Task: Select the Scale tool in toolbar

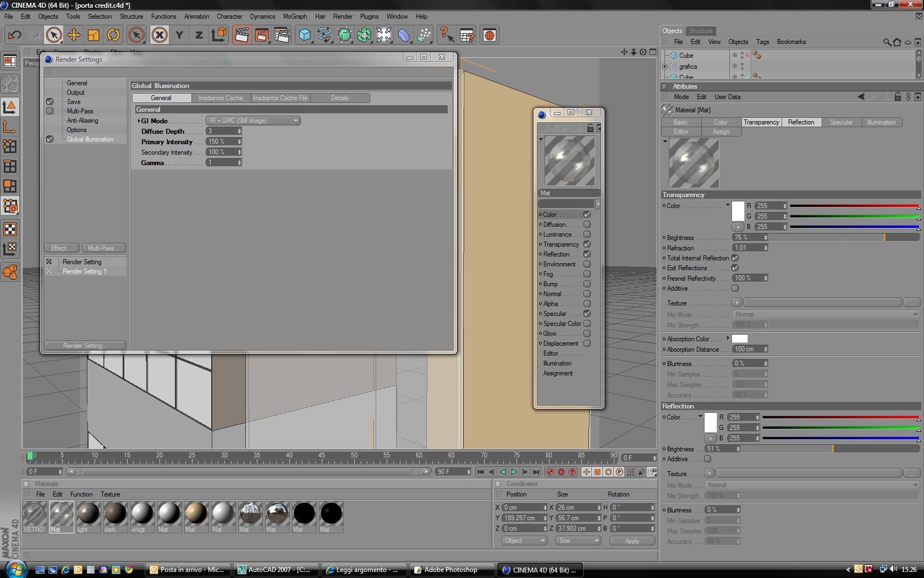Action: point(94,35)
